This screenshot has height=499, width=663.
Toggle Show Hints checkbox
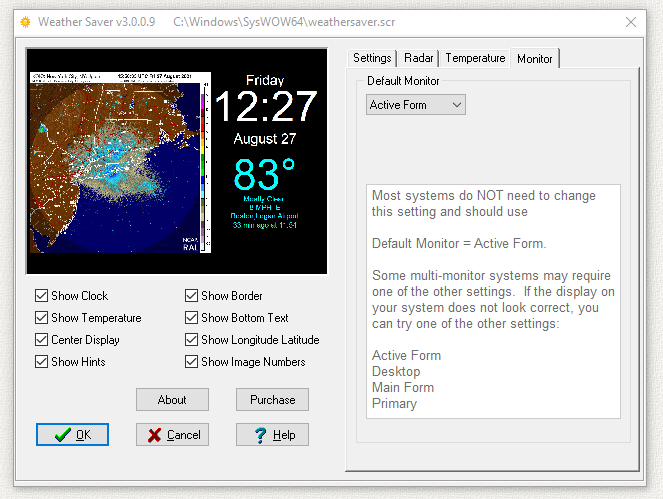[41, 362]
